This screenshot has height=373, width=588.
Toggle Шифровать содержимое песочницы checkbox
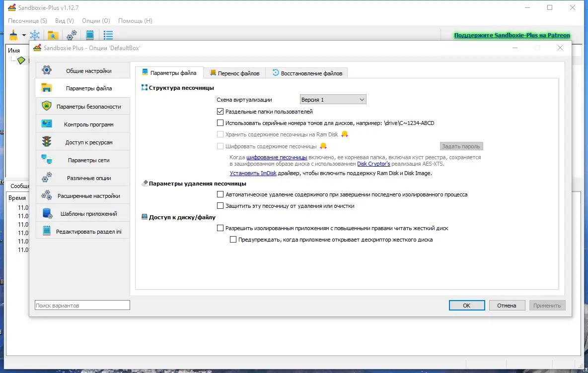(x=220, y=146)
